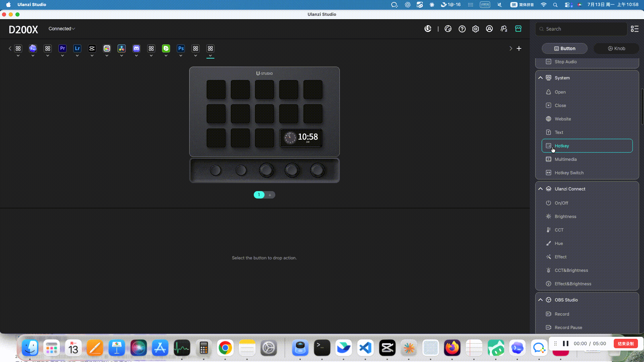Switch to the Button tab
644x362 pixels.
pos(565,48)
